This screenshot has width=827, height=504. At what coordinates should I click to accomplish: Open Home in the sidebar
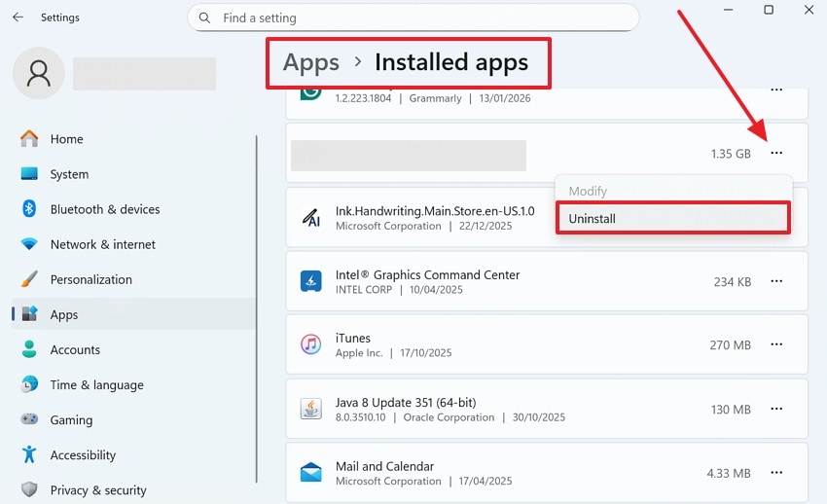click(134, 139)
